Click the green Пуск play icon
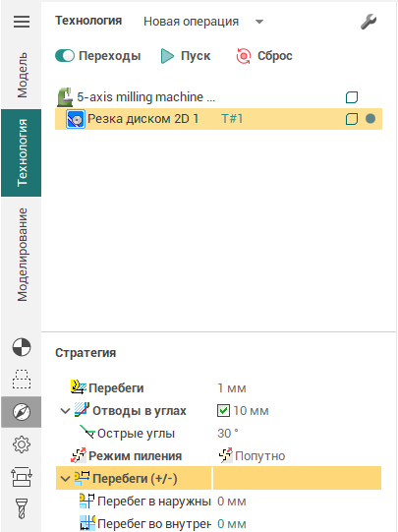This screenshot has height=532, width=398. click(167, 56)
